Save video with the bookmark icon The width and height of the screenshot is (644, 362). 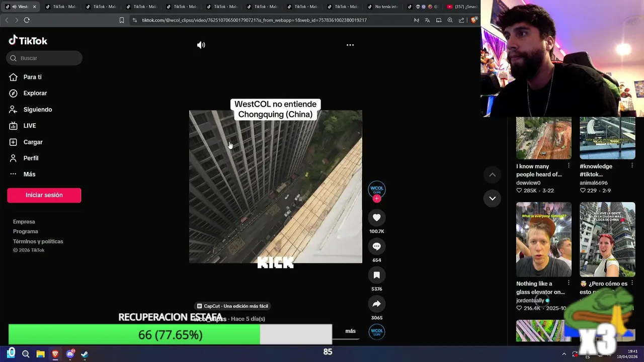pyautogui.click(x=376, y=275)
